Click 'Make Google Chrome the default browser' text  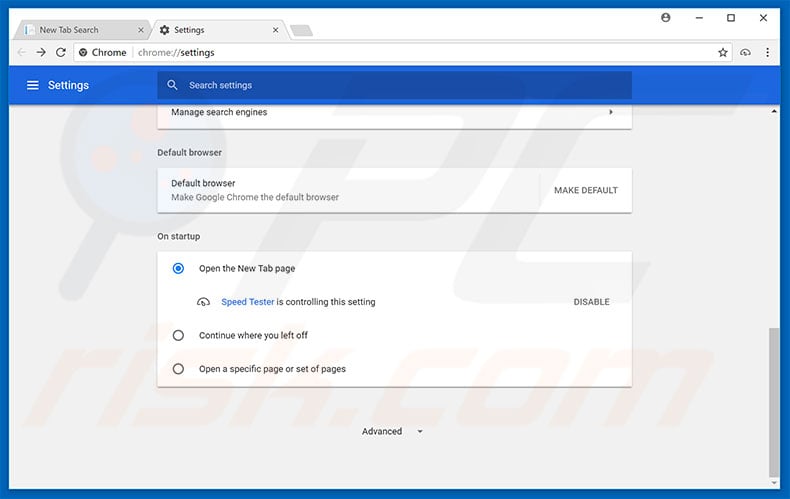(255, 197)
